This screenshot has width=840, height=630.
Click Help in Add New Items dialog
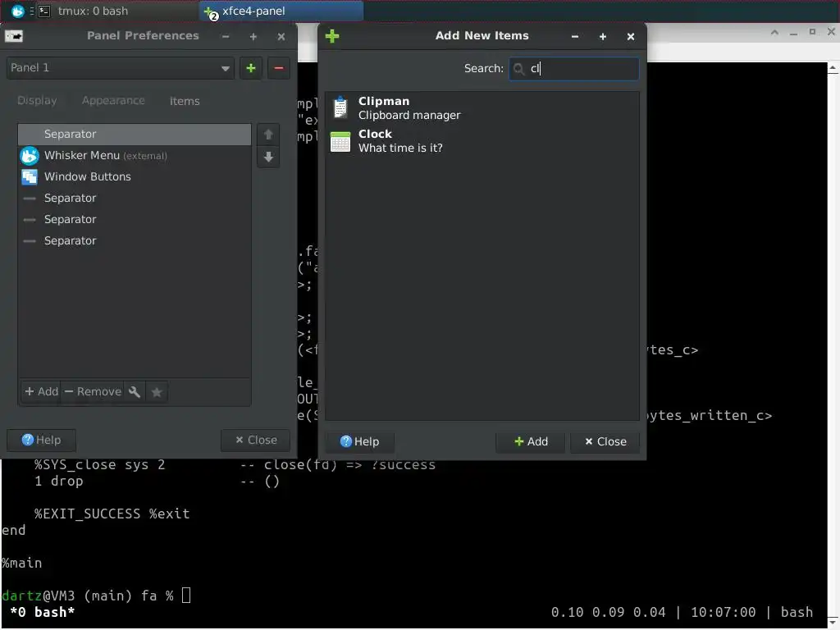(359, 442)
